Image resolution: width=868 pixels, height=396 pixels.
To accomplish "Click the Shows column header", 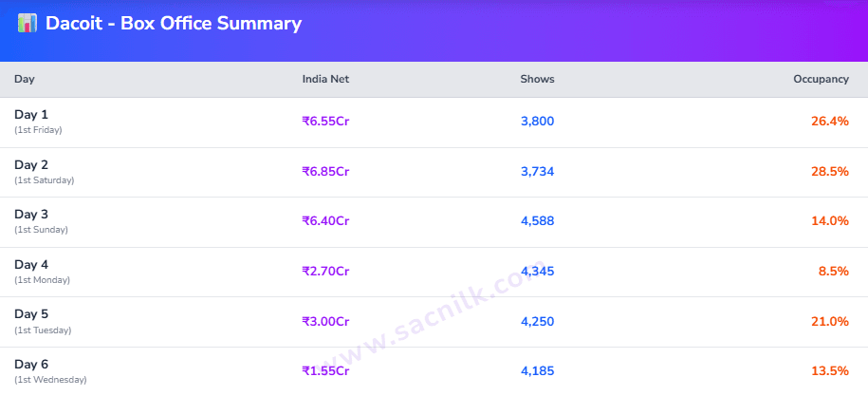I will [x=537, y=79].
